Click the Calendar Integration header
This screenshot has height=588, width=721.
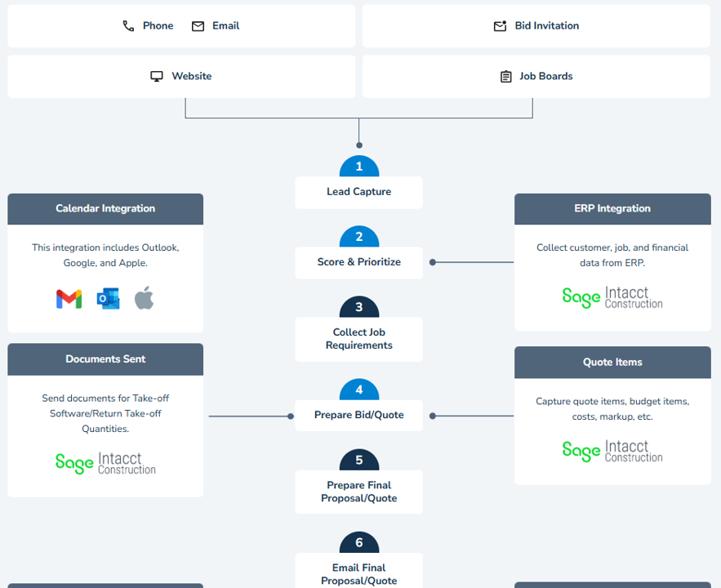coord(105,209)
